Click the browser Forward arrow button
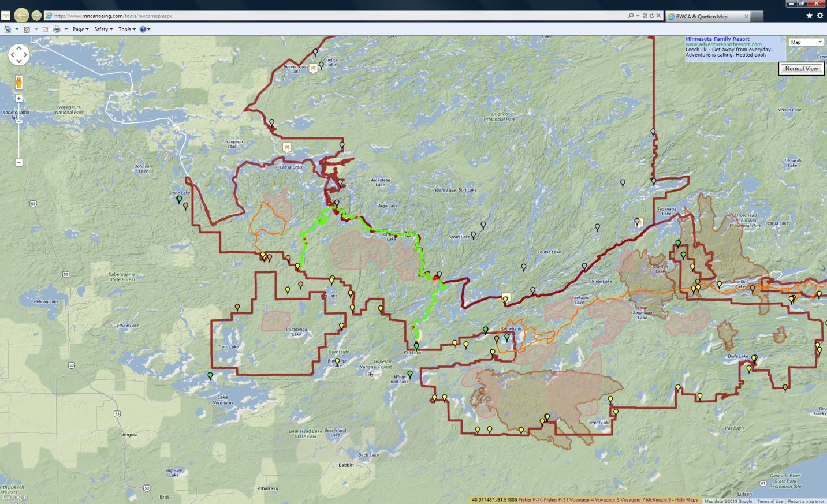 36,16
